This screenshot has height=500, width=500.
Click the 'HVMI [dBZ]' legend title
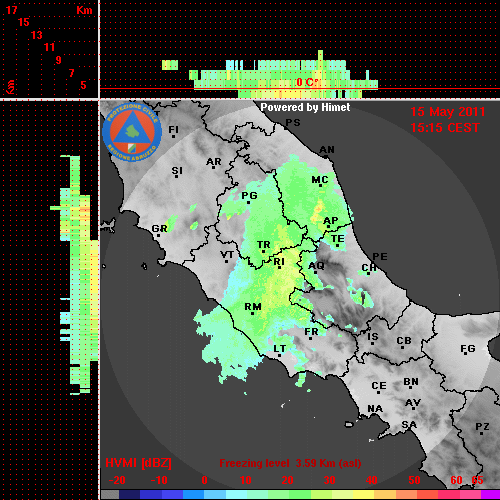[x=138, y=463]
